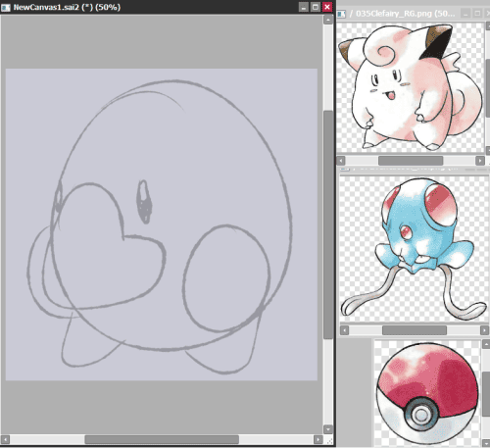
Task: Minimize the NewCanvas1.sai2 window
Action: (304, 7)
